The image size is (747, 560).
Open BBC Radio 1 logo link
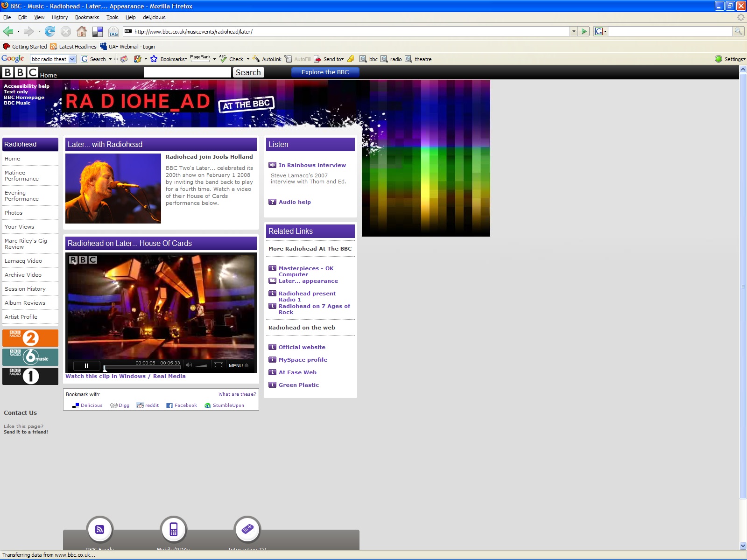pos(30,376)
